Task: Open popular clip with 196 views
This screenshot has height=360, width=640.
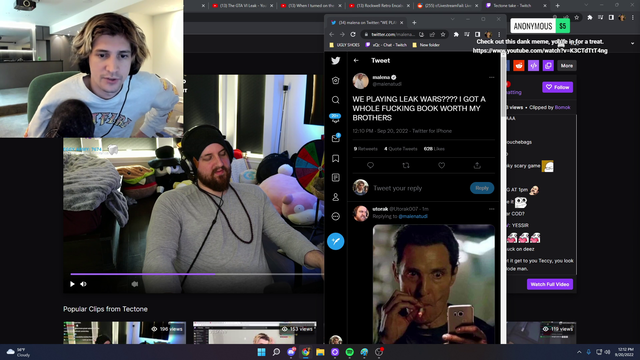Action: pos(124,333)
